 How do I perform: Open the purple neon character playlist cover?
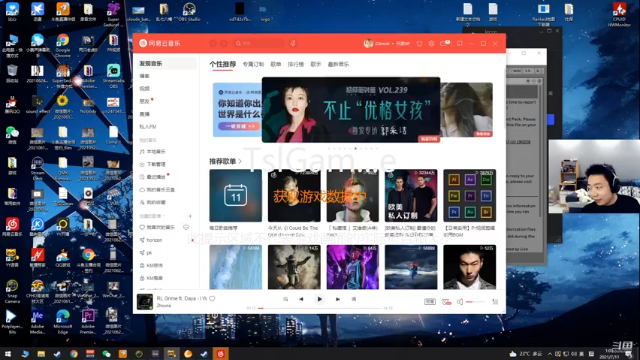[x=353, y=267]
